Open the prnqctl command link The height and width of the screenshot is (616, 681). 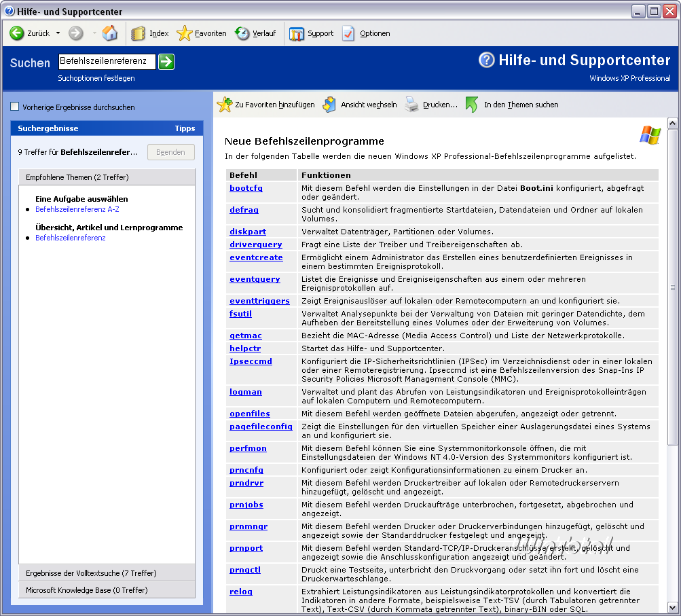(x=245, y=570)
